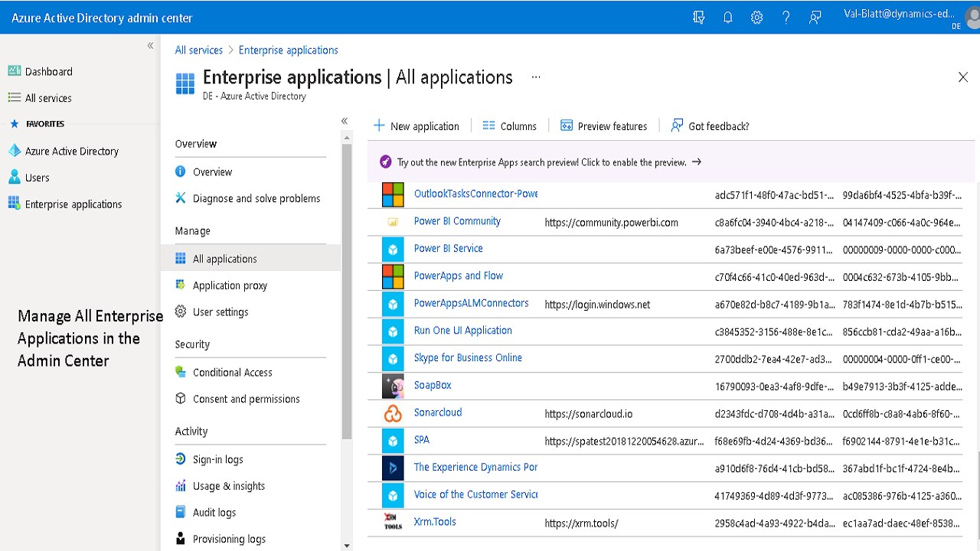
Task: Click the notifications bell icon
Action: point(727,18)
